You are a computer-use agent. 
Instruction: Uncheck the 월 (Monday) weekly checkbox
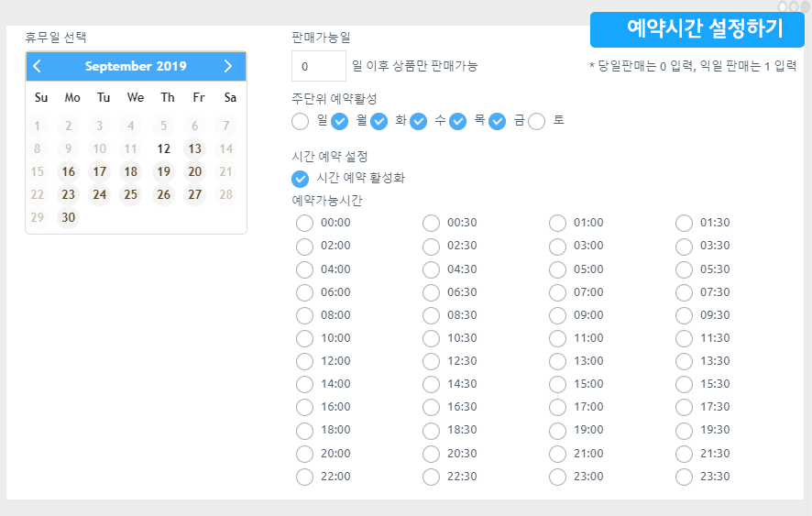[x=340, y=121]
